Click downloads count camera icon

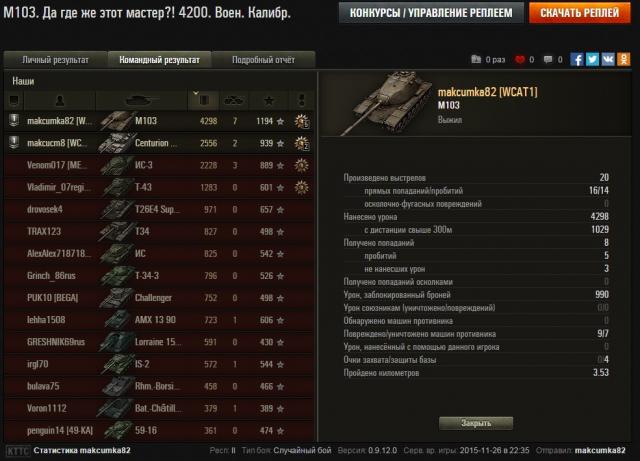click(476, 60)
